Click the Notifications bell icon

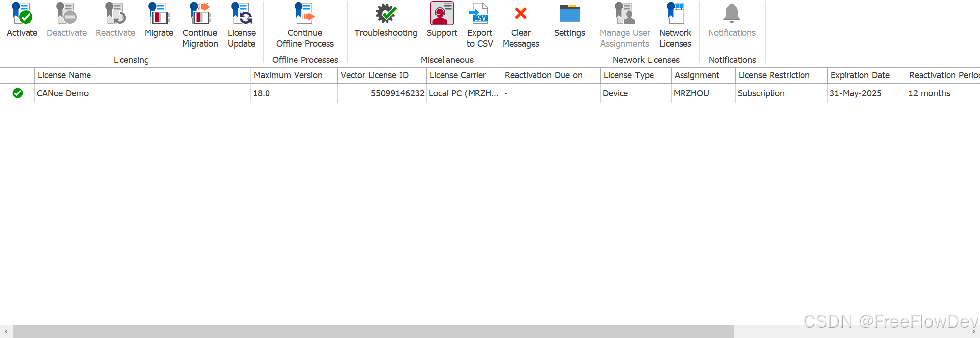[732, 13]
